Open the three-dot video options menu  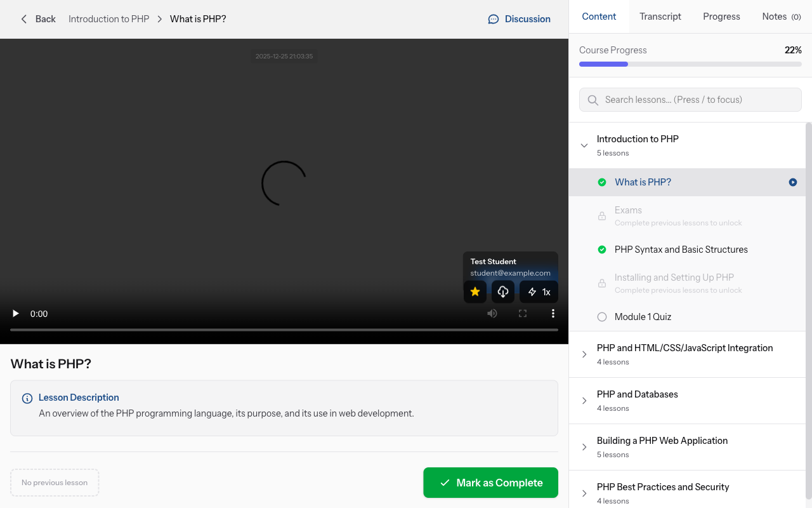coord(553,313)
